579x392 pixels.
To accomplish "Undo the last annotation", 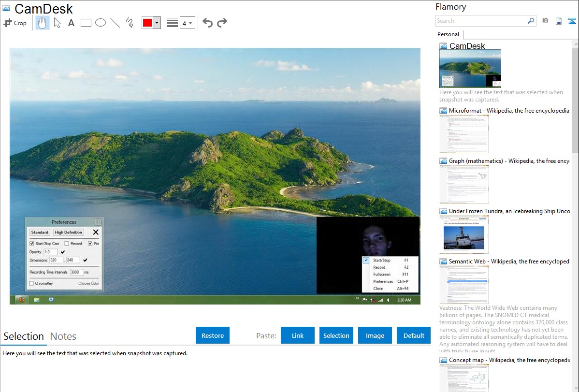I will click(207, 23).
